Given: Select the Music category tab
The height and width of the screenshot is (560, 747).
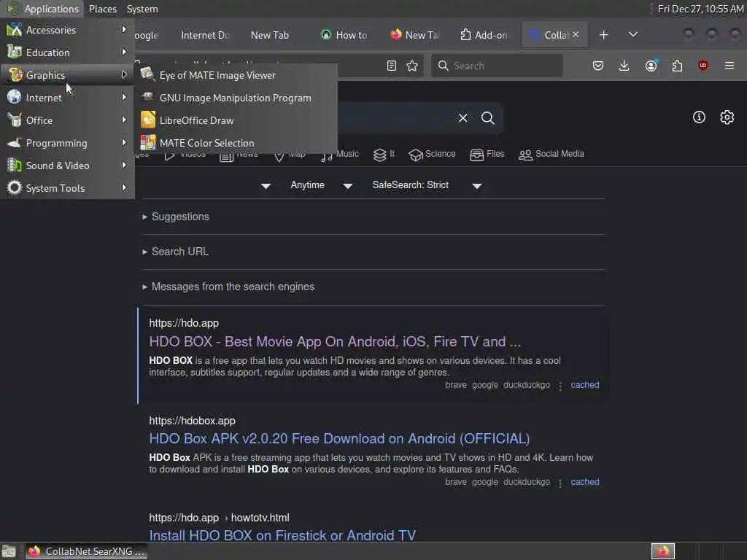Looking at the screenshot, I should pyautogui.click(x=340, y=155).
